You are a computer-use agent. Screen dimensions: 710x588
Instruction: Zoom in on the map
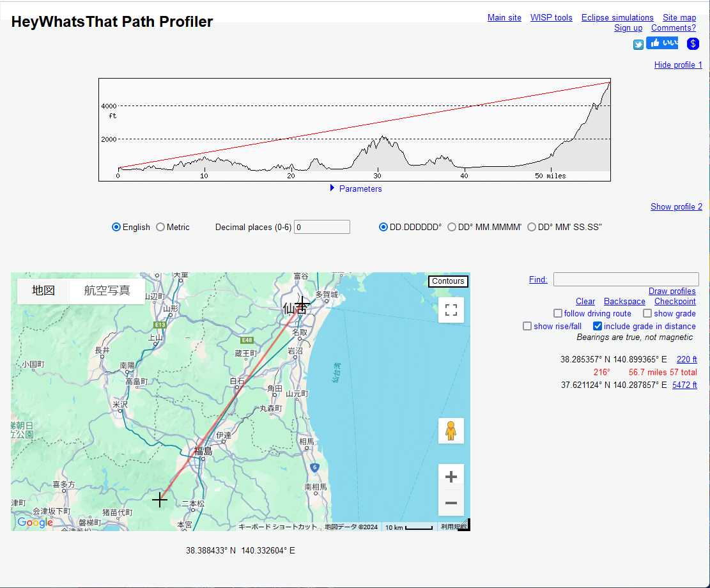point(451,477)
